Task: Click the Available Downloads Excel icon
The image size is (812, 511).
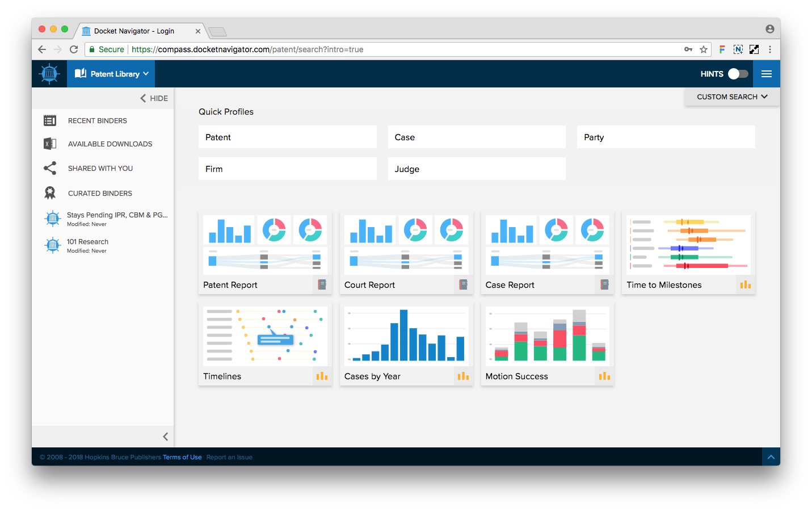Action: (50, 144)
